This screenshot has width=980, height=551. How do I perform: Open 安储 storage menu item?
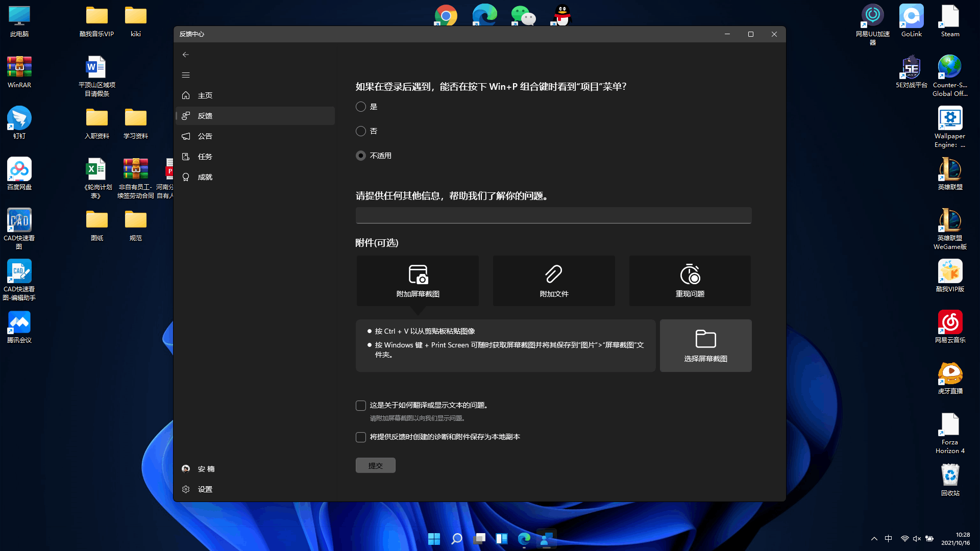[206, 468]
